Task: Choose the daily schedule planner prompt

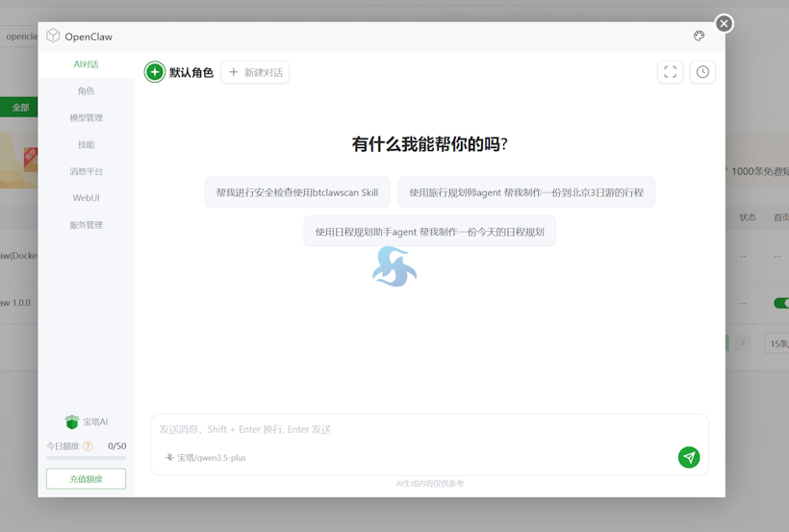Action: [x=430, y=232]
